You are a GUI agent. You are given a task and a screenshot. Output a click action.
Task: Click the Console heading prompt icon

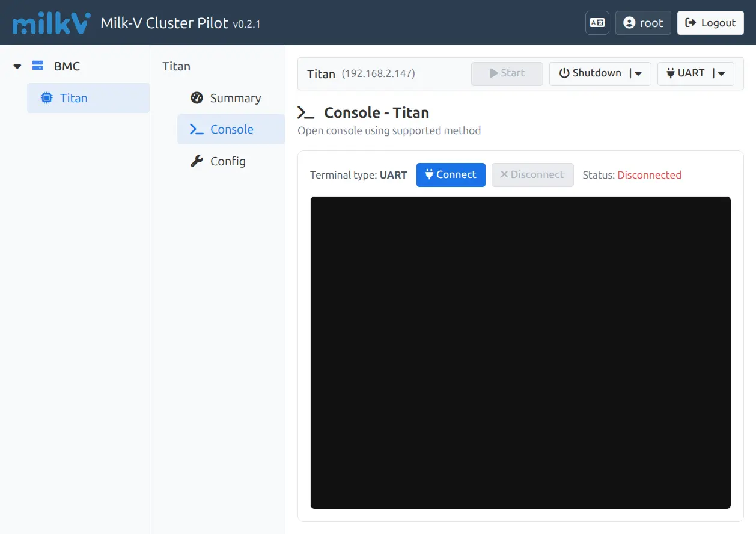[x=306, y=113]
